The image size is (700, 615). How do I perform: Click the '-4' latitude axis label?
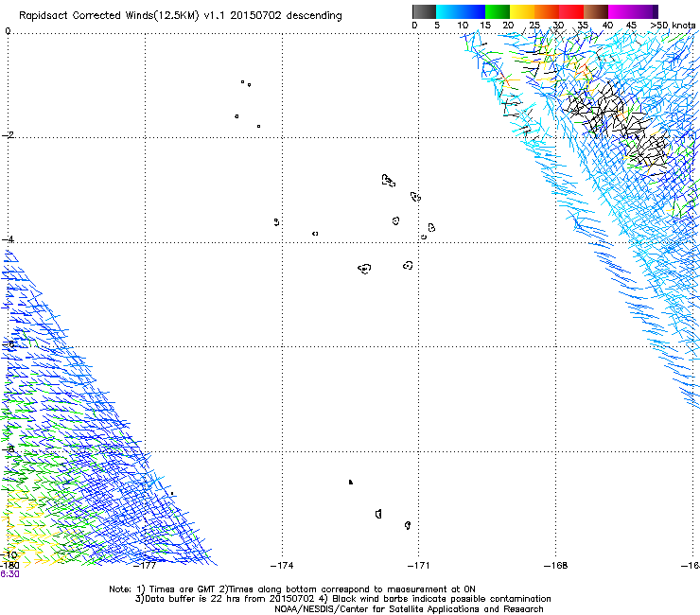(9, 239)
